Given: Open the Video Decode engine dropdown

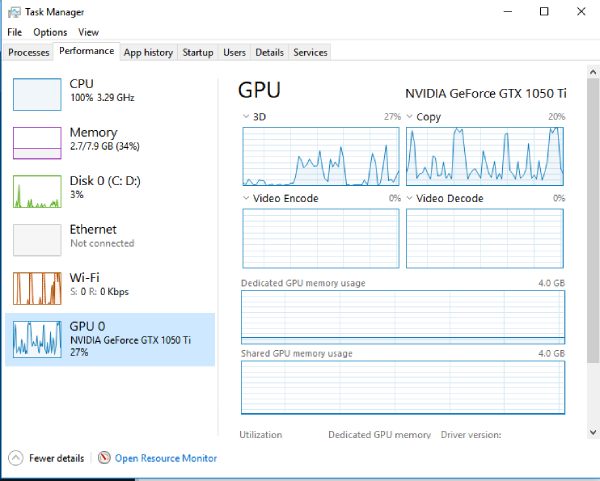Looking at the screenshot, I should point(409,198).
